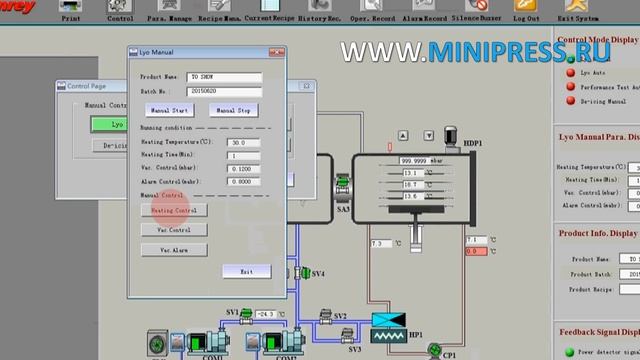Click the SA3 valve icon
The height and width of the screenshot is (360, 640).
coord(342,188)
